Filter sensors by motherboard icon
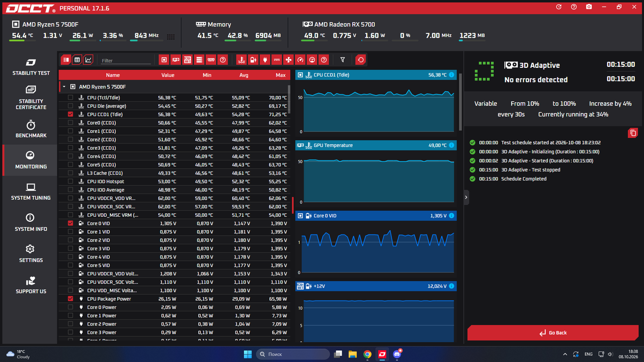Viewport: 644px width, 362px height. click(x=188, y=60)
